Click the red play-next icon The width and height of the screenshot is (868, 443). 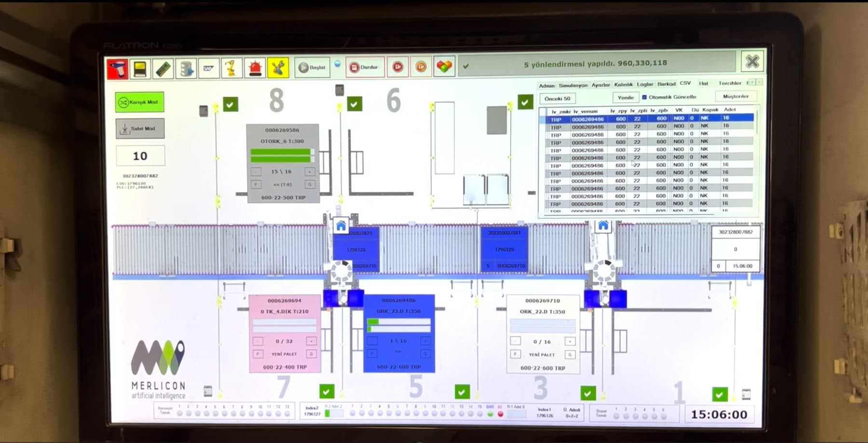[397, 67]
